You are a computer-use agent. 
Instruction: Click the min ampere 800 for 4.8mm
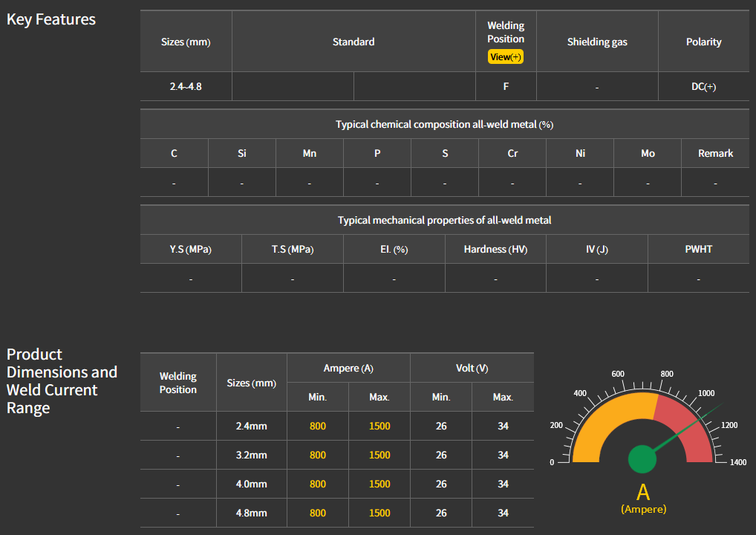317,513
